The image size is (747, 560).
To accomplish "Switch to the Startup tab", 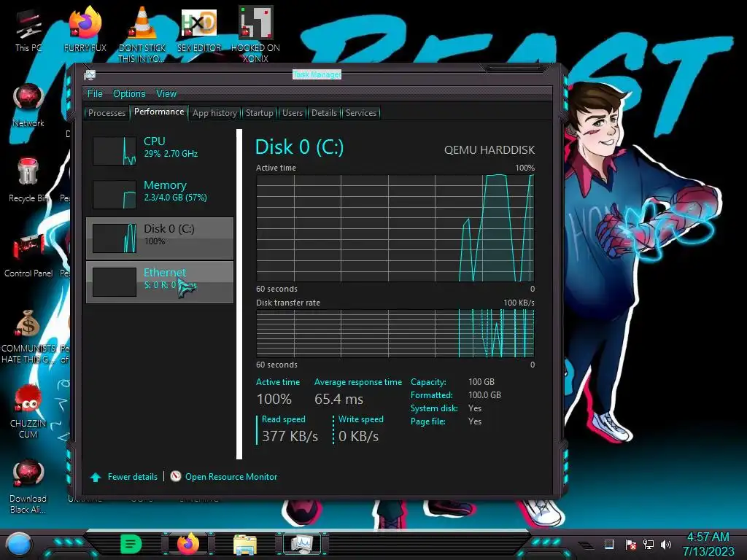I will click(x=259, y=113).
